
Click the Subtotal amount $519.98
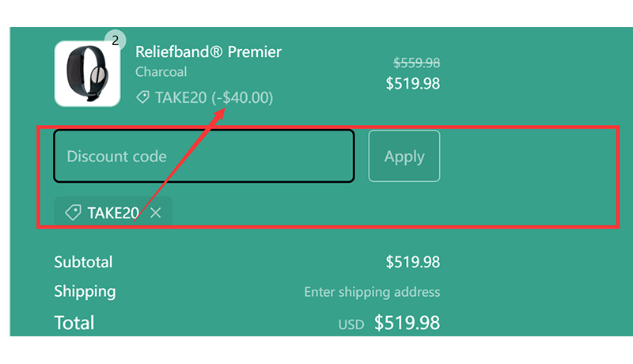tap(412, 262)
